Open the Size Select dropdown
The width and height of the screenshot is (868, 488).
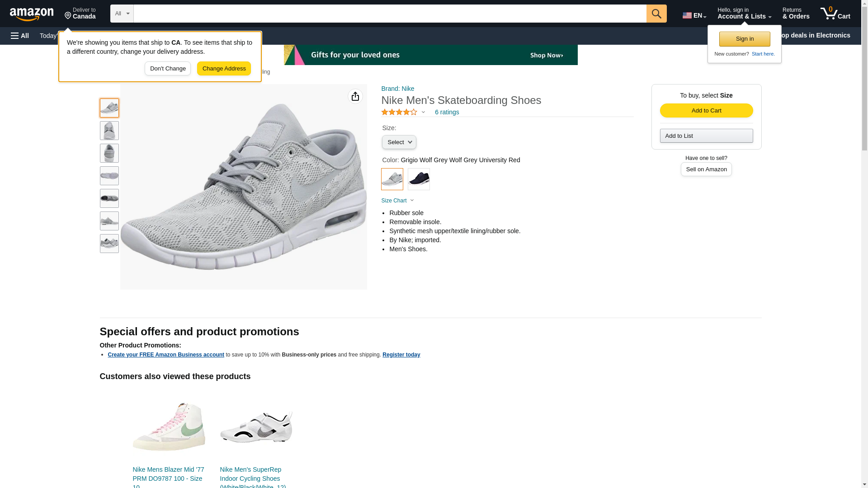(x=399, y=142)
